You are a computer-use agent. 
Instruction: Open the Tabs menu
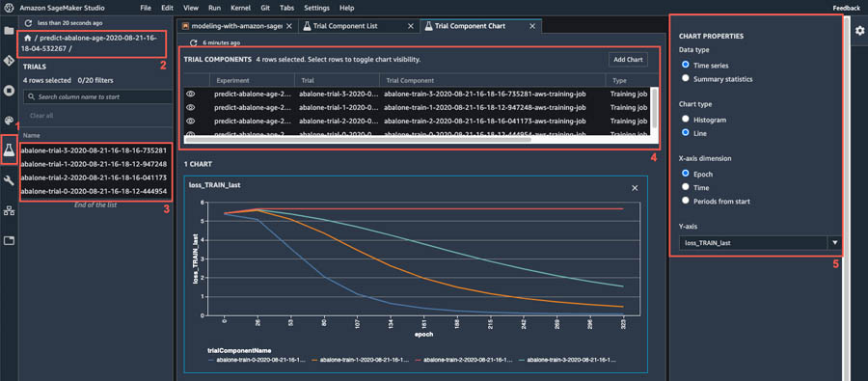click(286, 9)
